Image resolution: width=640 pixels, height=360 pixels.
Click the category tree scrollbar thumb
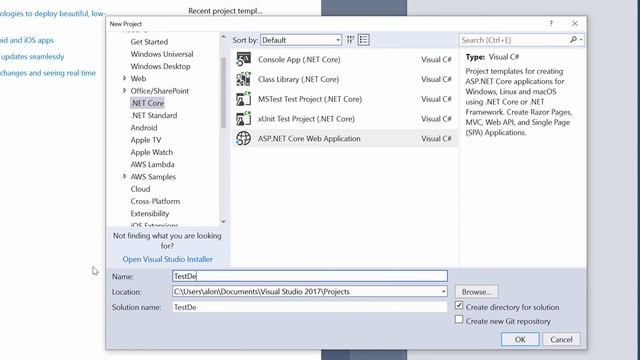[223, 93]
